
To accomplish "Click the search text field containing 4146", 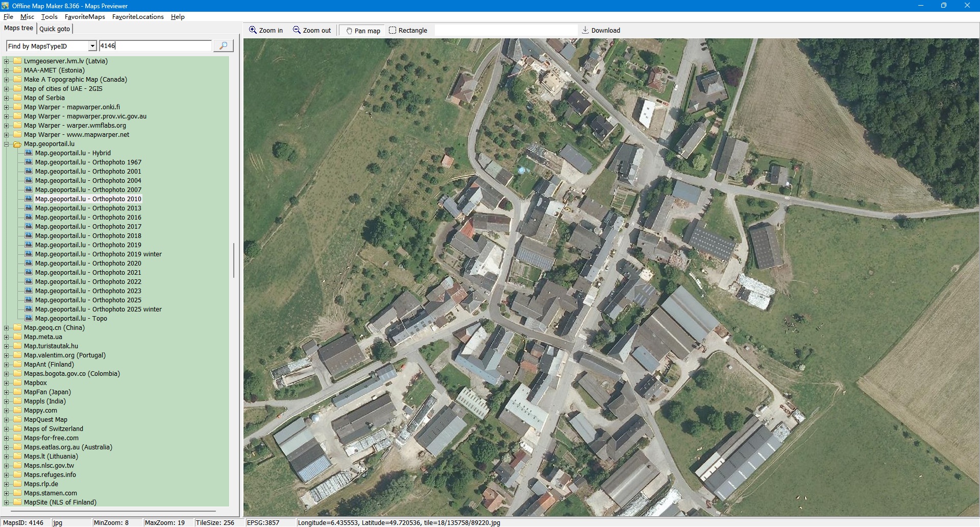I will tap(155, 46).
